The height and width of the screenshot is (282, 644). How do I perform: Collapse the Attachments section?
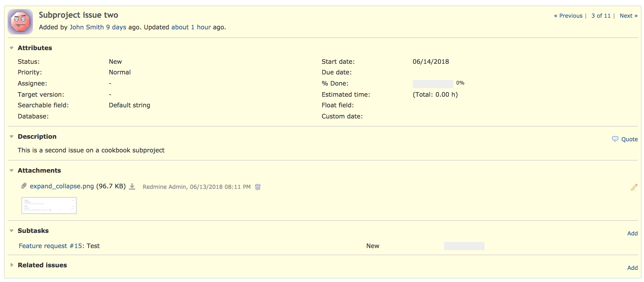click(x=11, y=170)
